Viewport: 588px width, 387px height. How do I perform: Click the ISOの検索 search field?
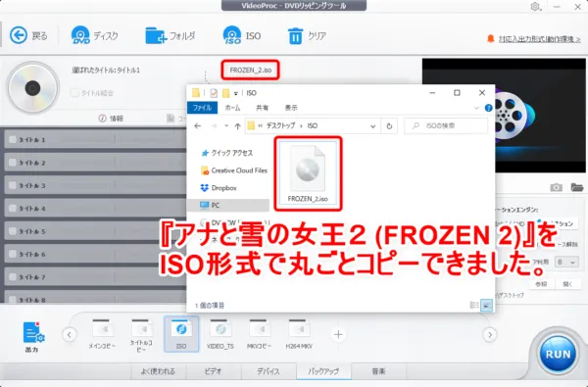(446, 126)
